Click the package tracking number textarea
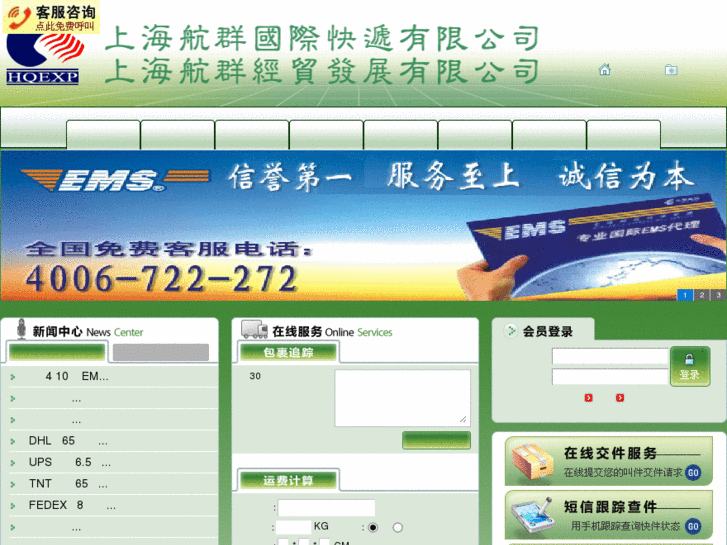 coord(402,398)
